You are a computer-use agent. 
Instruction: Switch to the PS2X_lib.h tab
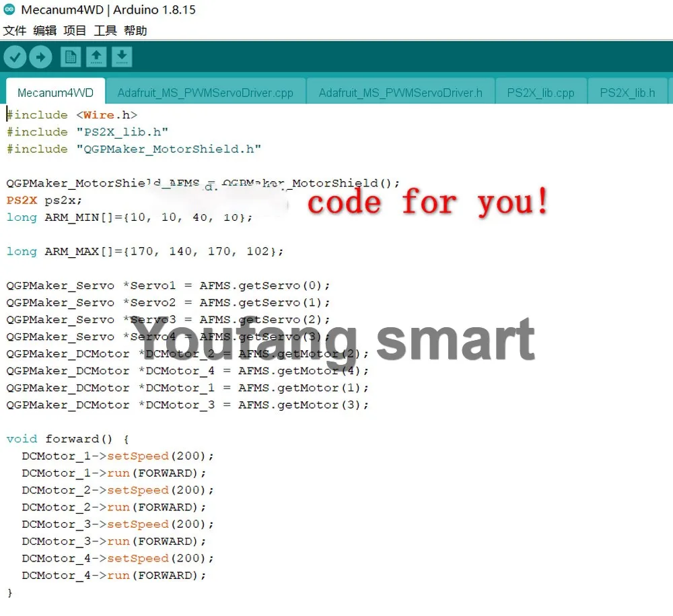point(627,92)
